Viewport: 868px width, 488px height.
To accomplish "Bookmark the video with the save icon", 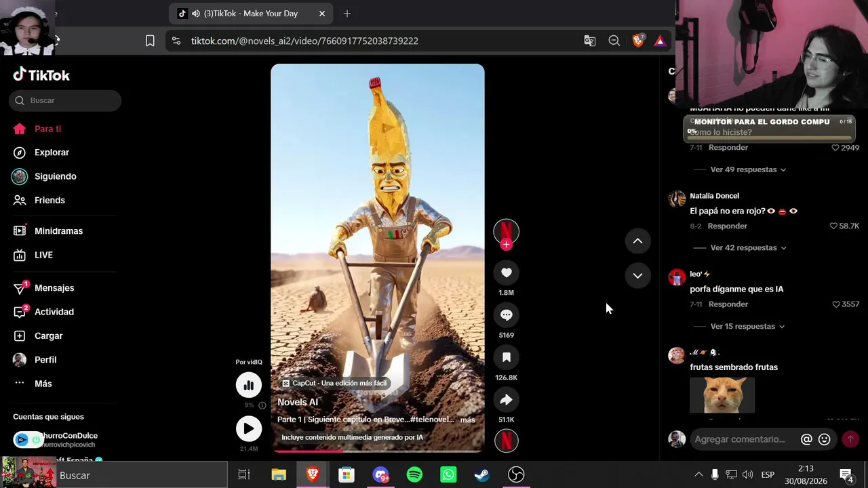I will tap(506, 357).
